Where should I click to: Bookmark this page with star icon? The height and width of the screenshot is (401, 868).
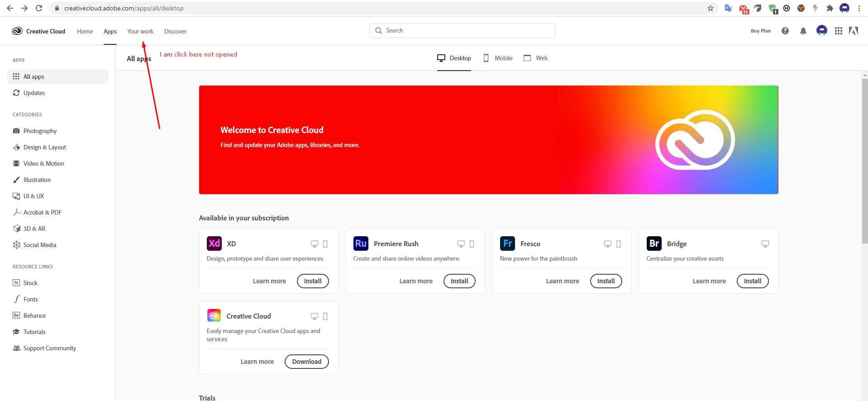(x=711, y=8)
